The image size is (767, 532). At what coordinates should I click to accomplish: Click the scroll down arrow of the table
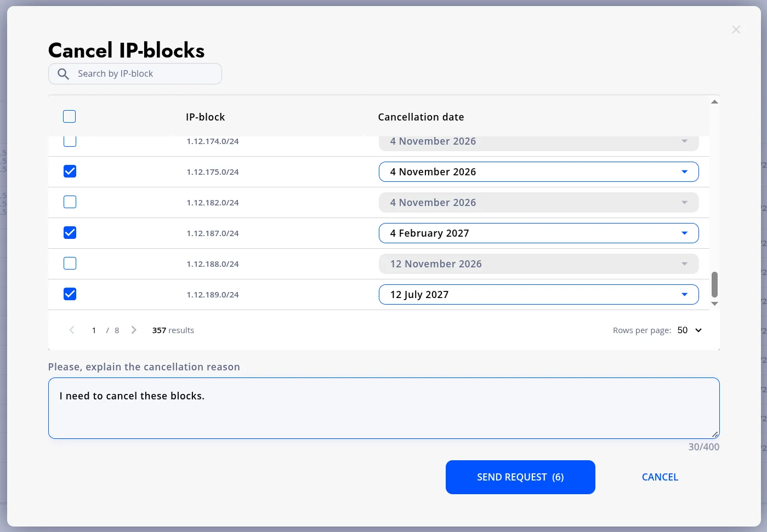(x=714, y=304)
